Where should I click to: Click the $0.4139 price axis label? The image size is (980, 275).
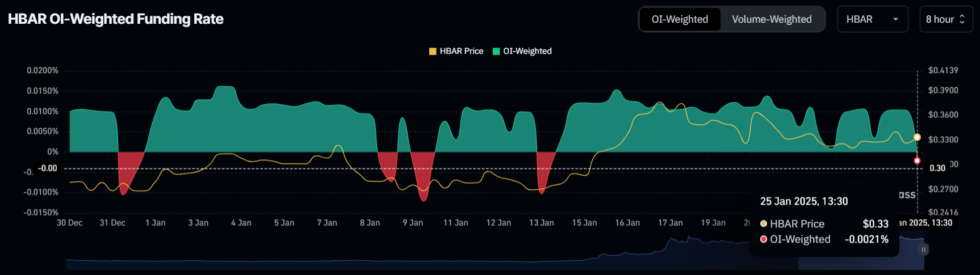pos(943,70)
